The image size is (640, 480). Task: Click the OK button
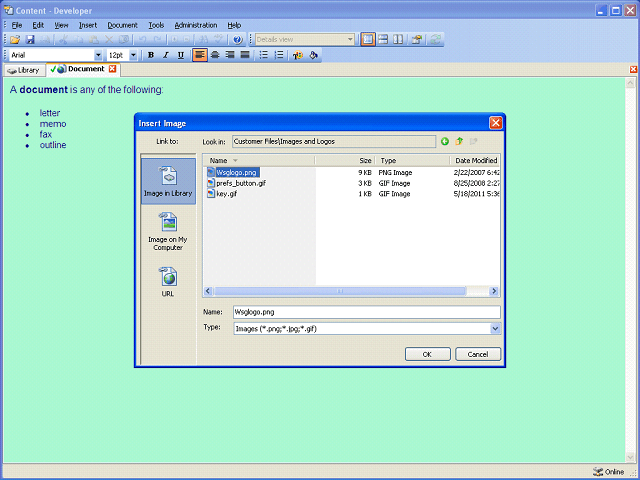pyautogui.click(x=427, y=354)
